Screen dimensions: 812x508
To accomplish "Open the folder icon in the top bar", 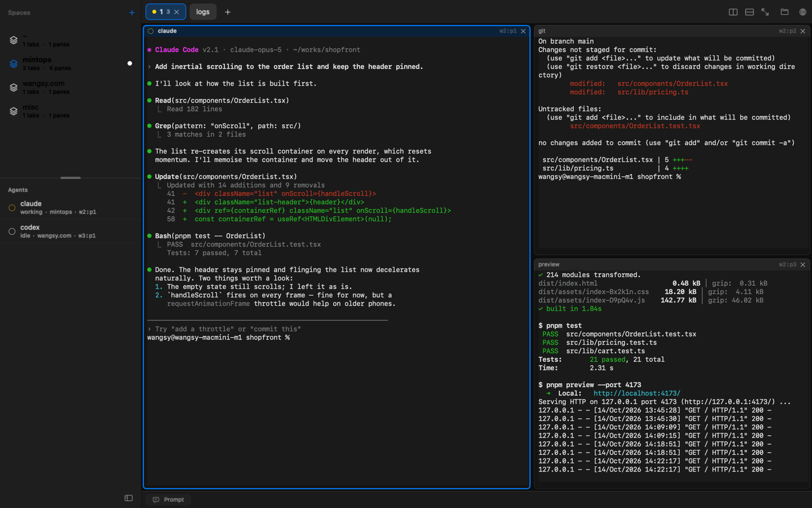I will point(784,12).
